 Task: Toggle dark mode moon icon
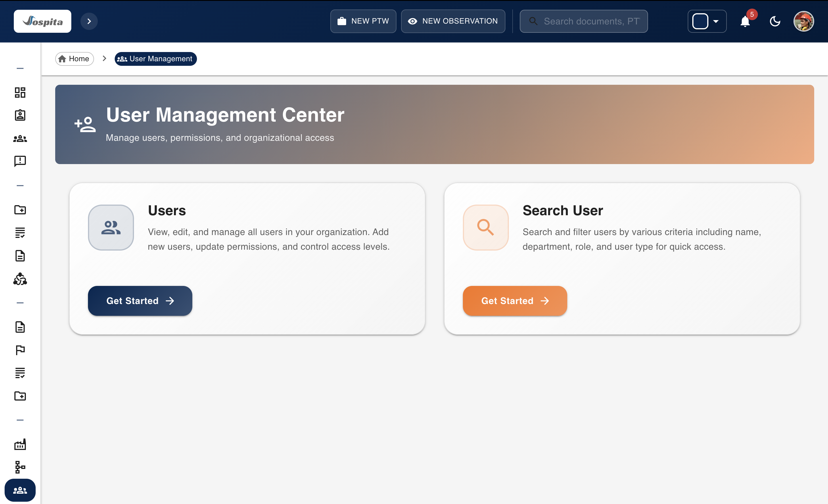775,22
